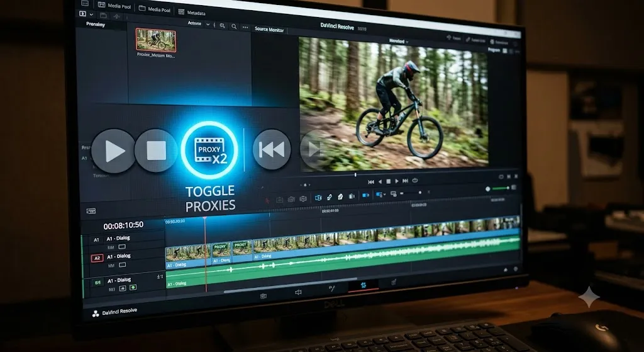Open the Metadata panel tab
The width and height of the screenshot is (644, 352).
[x=192, y=12]
